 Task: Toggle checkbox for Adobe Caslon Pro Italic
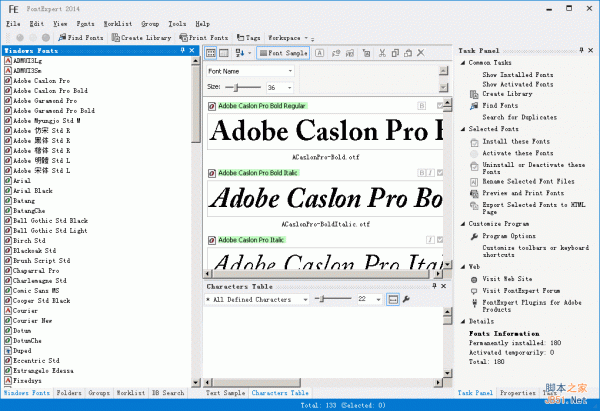(x=440, y=240)
